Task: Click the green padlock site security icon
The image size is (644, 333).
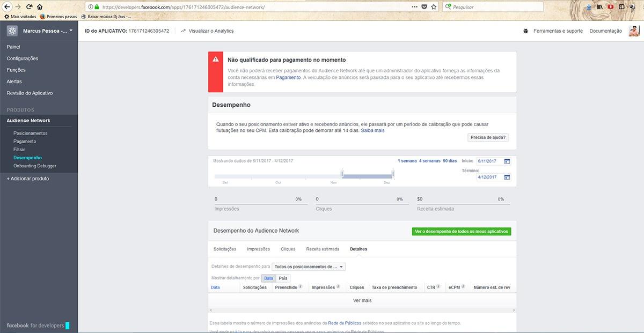Action: [x=97, y=8]
